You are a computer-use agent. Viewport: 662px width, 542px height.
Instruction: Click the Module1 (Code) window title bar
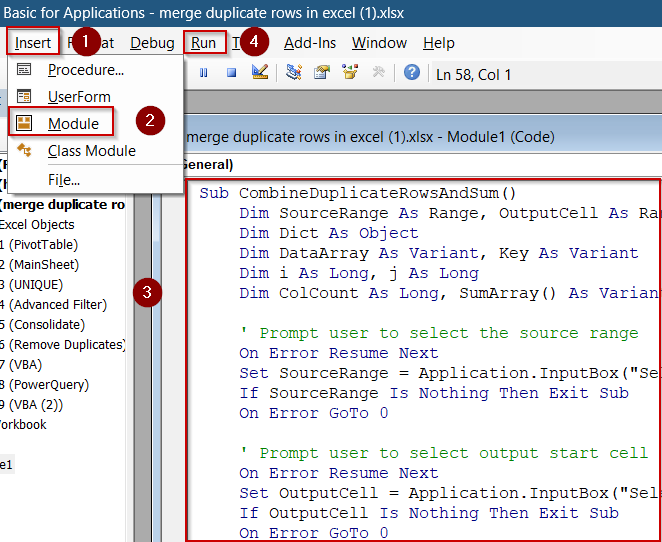coord(422,137)
